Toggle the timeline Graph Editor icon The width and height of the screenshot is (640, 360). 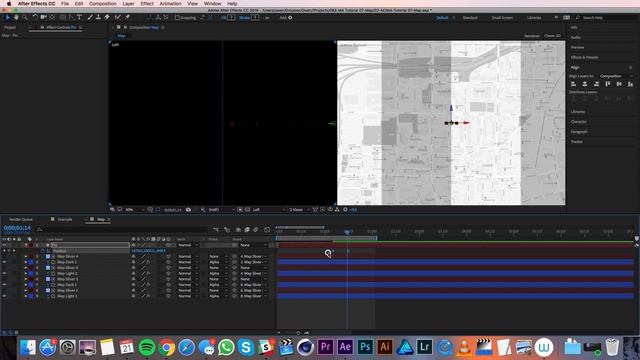pyautogui.click(x=267, y=230)
